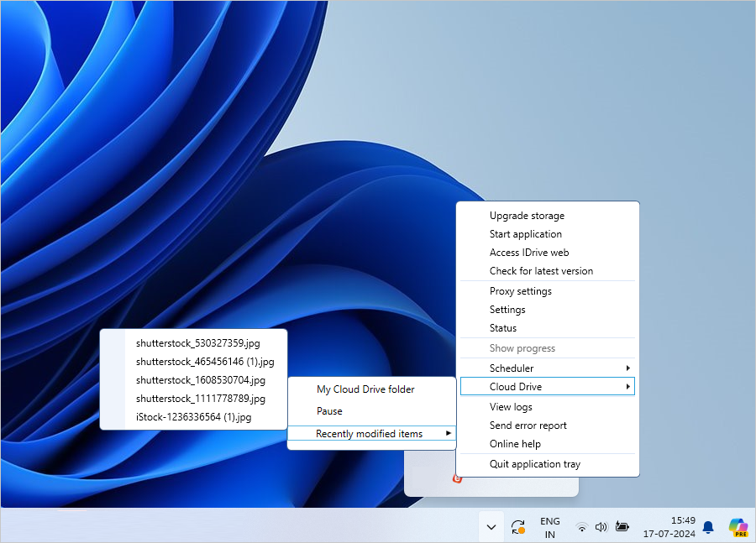Launch Copilot preview icon in taskbar

pyautogui.click(x=738, y=527)
